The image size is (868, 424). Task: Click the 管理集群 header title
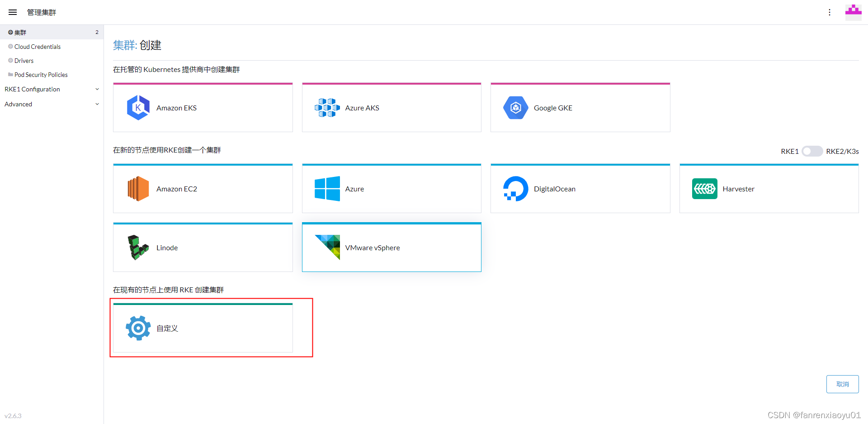pyautogui.click(x=42, y=12)
